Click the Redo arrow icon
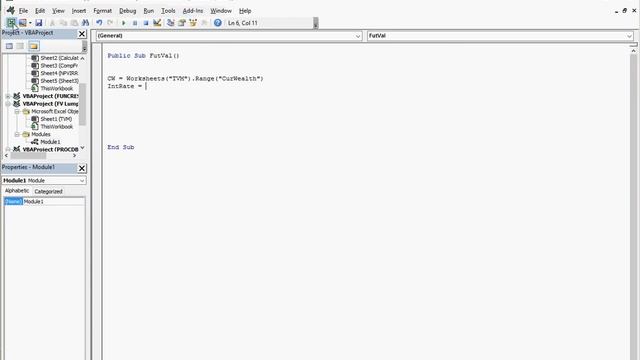The height and width of the screenshot is (360, 640). click(x=110, y=23)
